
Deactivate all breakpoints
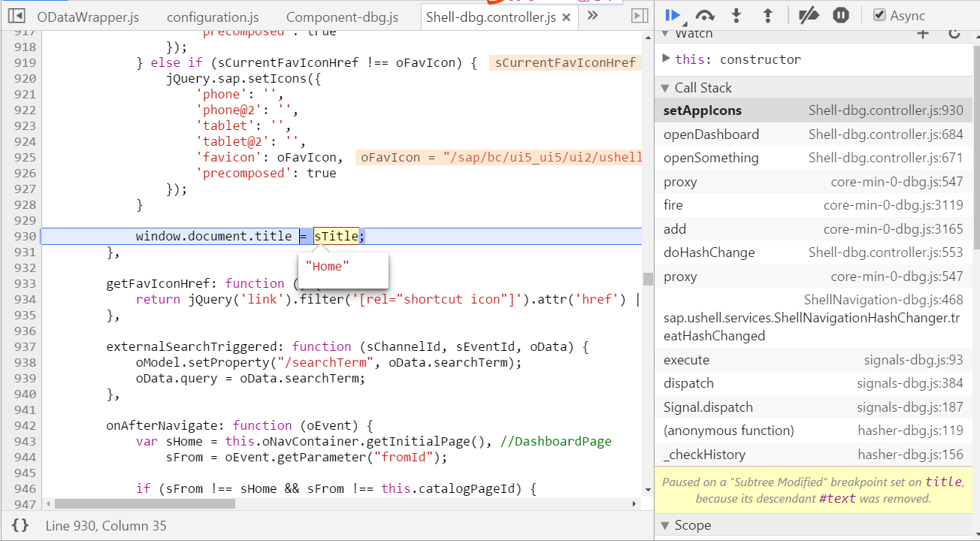coord(808,15)
